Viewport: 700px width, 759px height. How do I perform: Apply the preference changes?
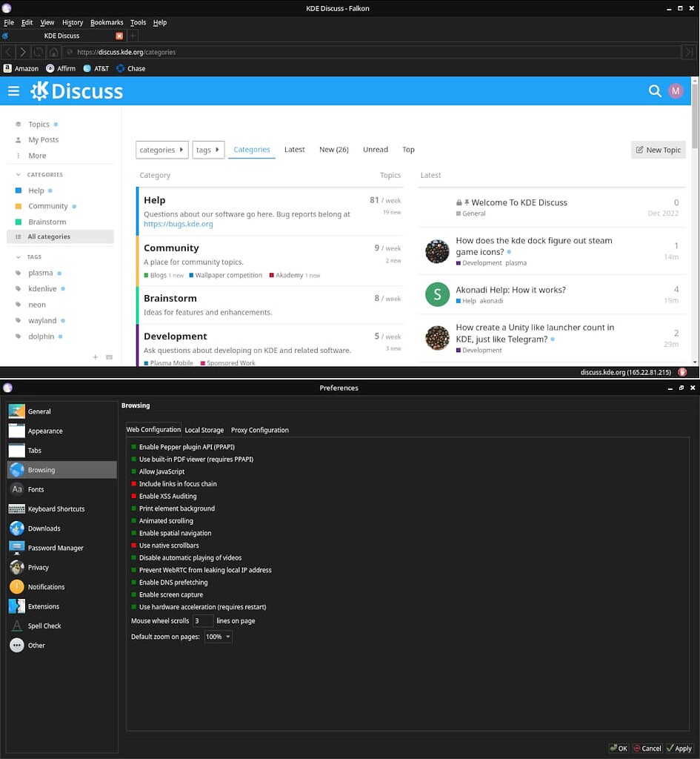pyautogui.click(x=679, y=748)
